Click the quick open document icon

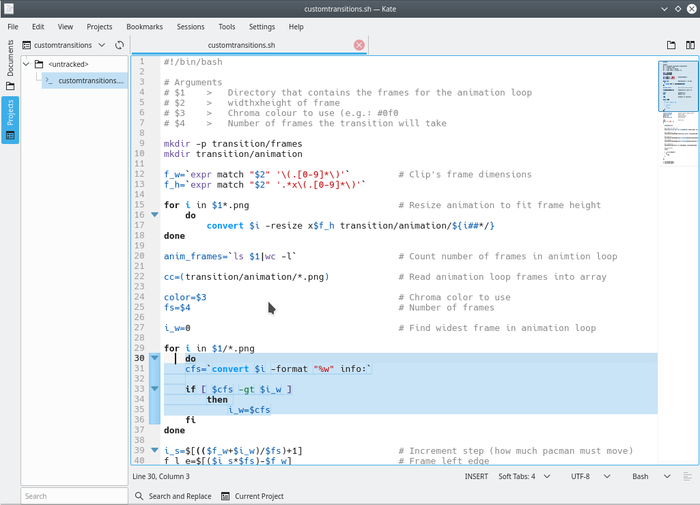[671, 45]
